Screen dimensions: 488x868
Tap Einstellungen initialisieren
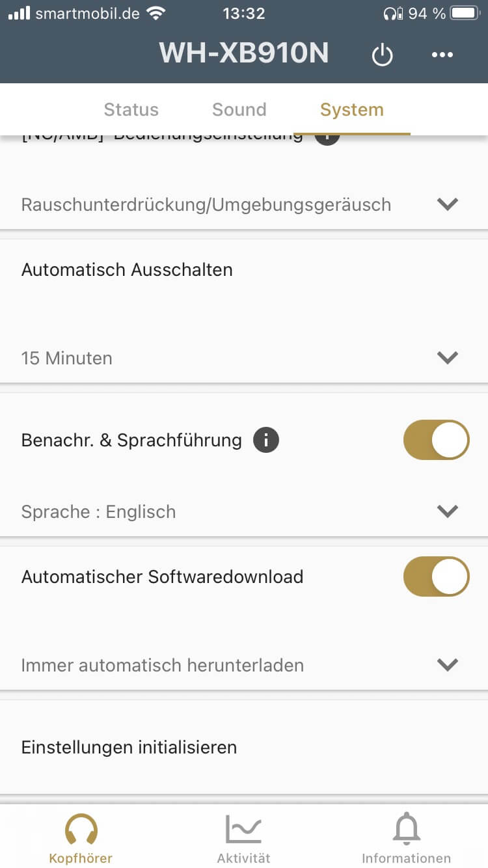click(x=129, y=747)
